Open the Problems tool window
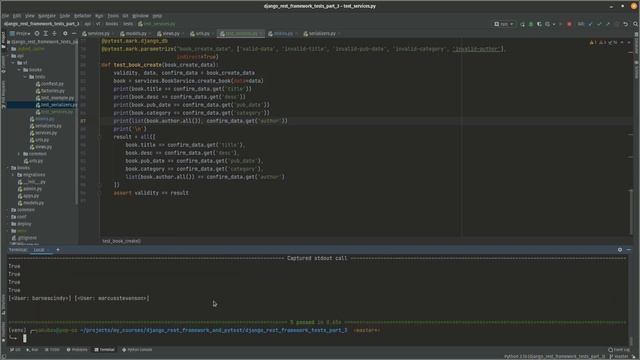 (x=77, y=350)
